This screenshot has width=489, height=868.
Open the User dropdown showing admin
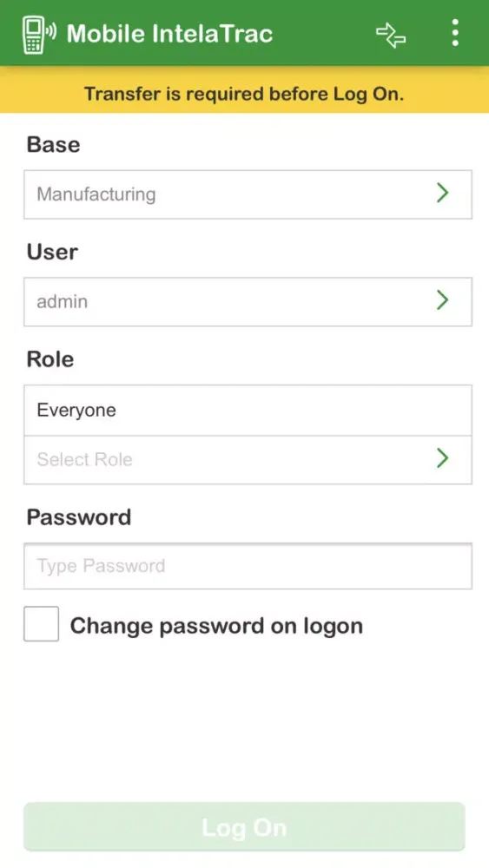[x=248, y=302]
